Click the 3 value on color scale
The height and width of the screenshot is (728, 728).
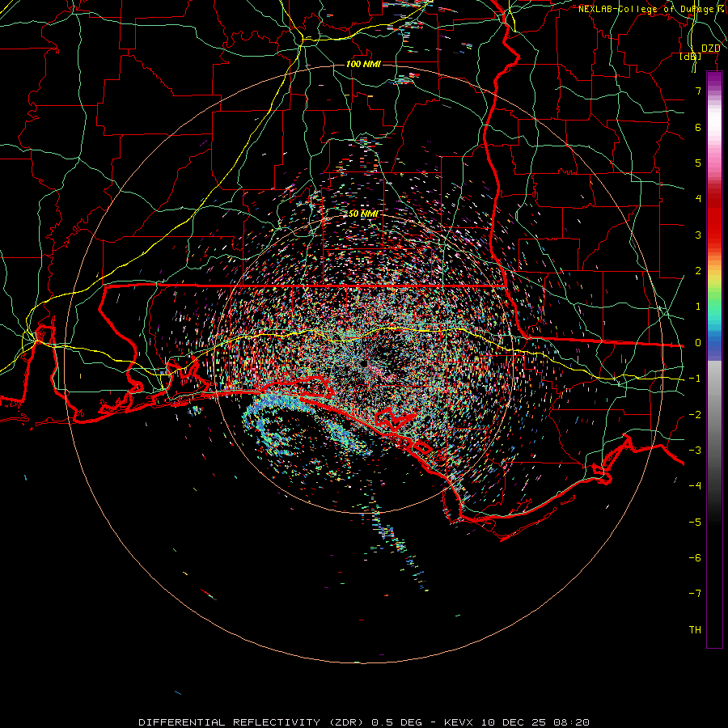point(698,235)
